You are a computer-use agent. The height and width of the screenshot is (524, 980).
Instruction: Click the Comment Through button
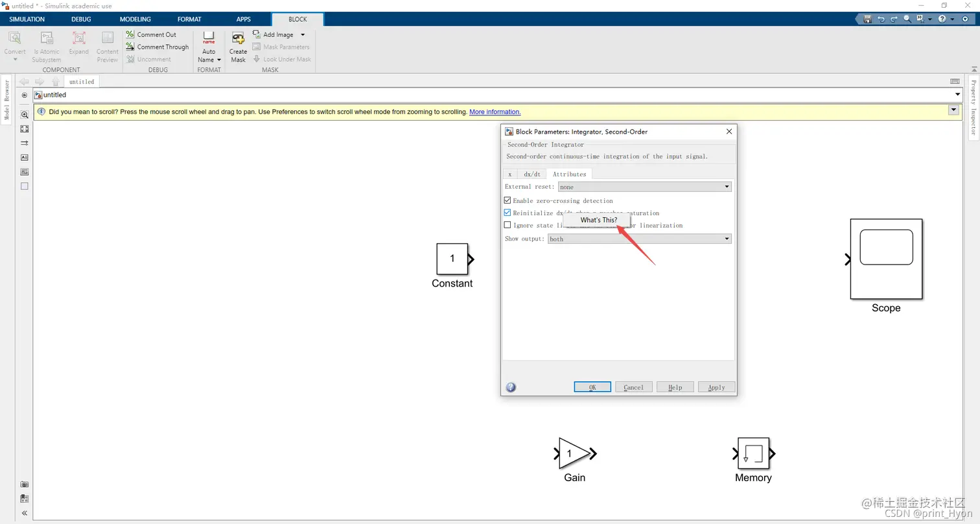tap(157, 47)
